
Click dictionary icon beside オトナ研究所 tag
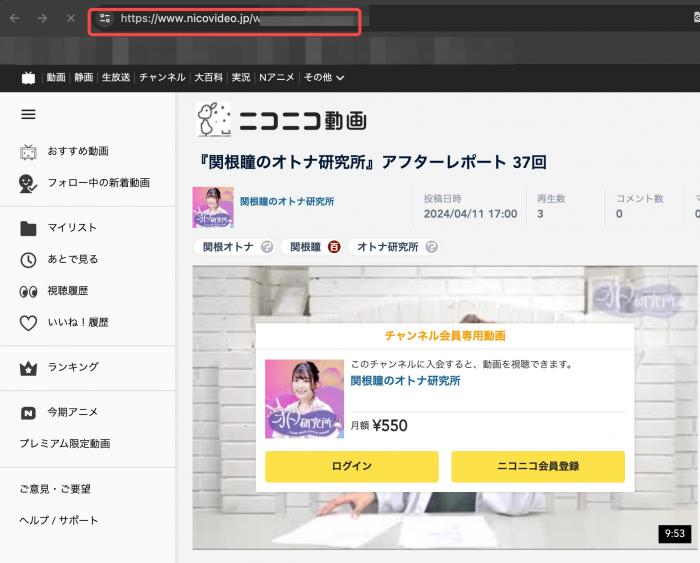[x=432, y=247]
